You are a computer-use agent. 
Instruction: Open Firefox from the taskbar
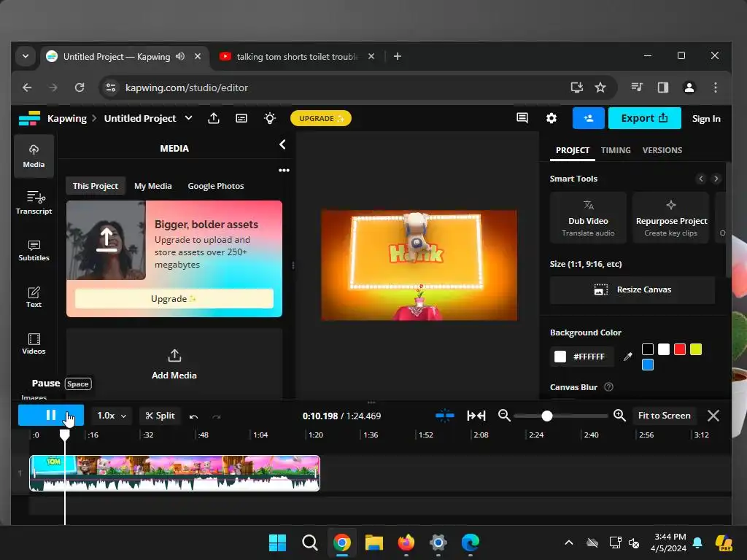(406, 542)
